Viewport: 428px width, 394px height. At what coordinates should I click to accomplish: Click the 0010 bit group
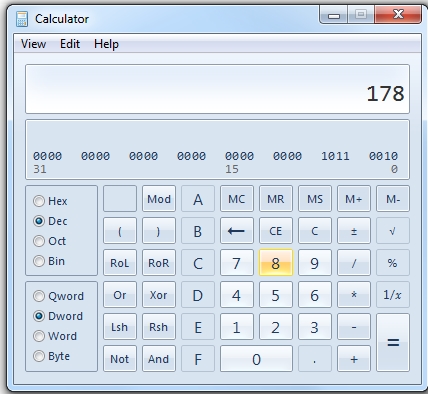tap(383, 156)
